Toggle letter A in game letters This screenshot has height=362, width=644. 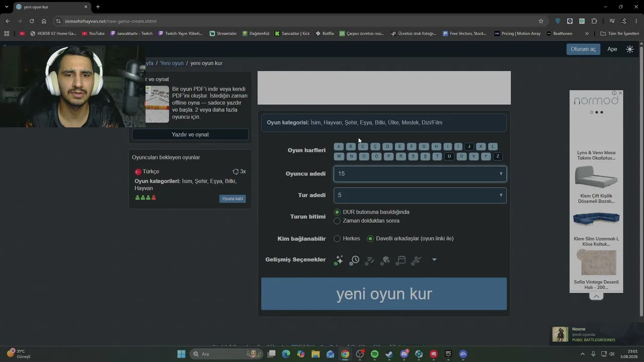coord(339,147)
